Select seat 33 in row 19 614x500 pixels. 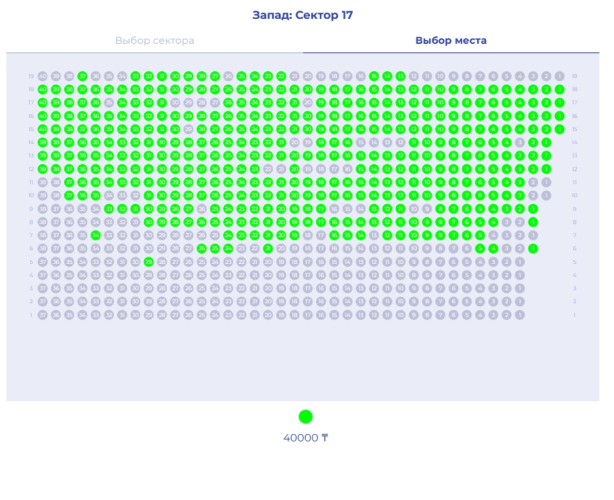[135, 76]
